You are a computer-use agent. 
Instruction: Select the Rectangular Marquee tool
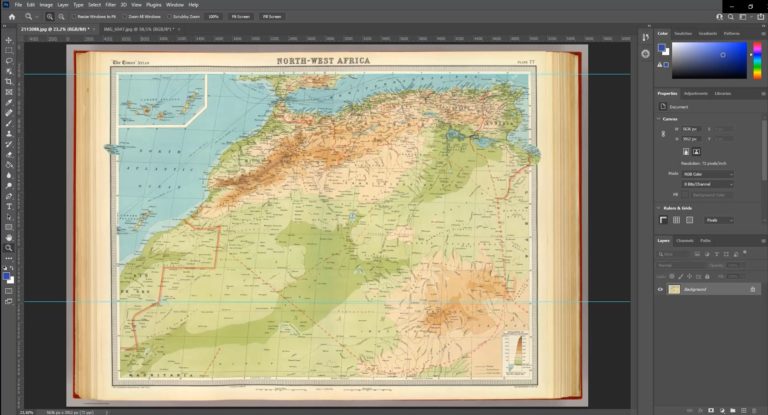(9, 50)
